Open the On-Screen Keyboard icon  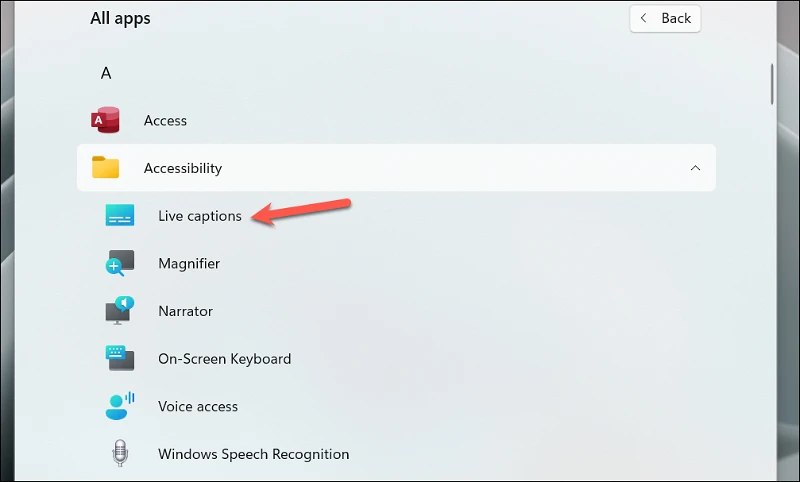120,358
